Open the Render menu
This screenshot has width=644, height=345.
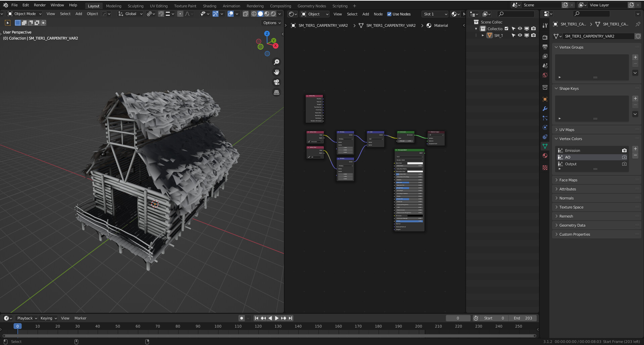40,5
